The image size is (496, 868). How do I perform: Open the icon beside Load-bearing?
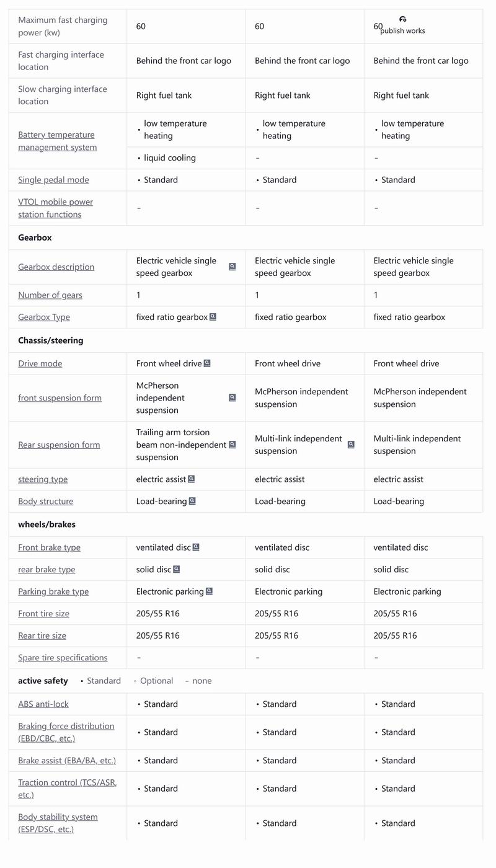(x=192, y=501)
